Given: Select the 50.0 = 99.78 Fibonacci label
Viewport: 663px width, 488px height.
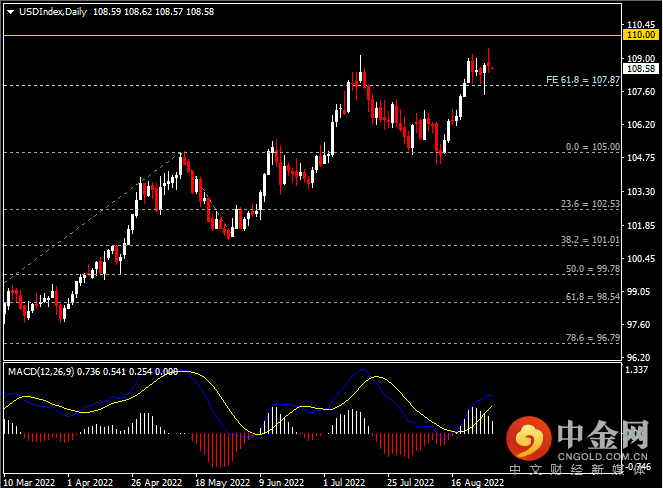Looking at the screenshot, I should pos(593,269).
